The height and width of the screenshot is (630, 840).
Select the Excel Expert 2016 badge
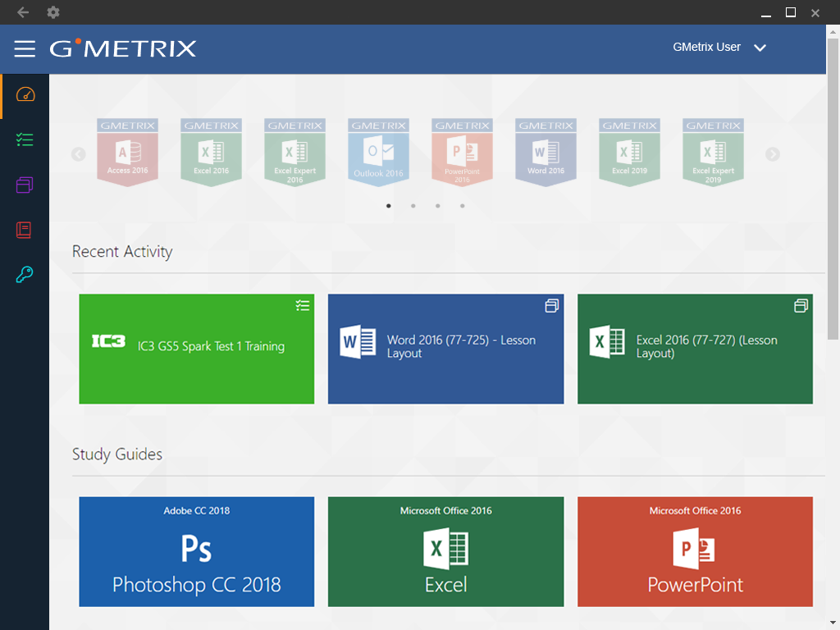[294, 153]
